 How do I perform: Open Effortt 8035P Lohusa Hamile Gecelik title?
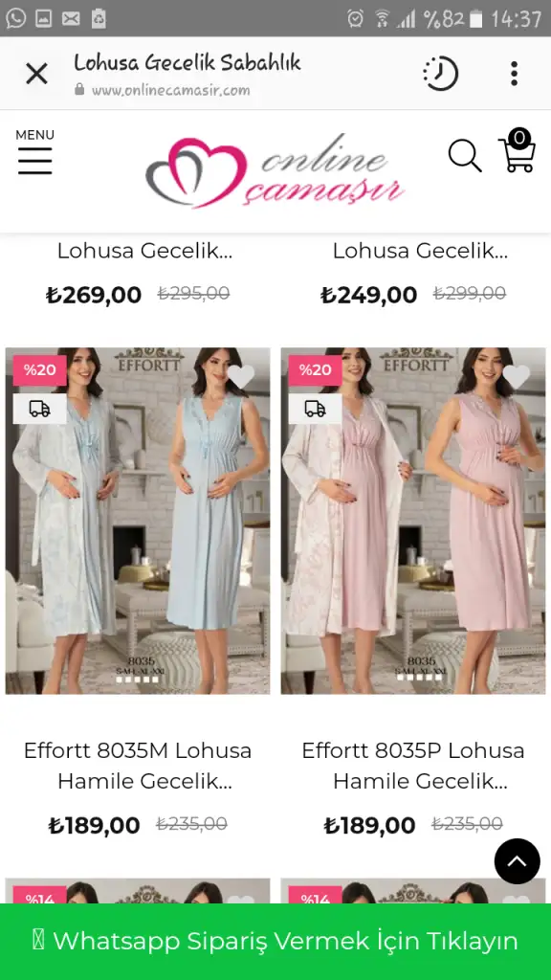[413, 766]
